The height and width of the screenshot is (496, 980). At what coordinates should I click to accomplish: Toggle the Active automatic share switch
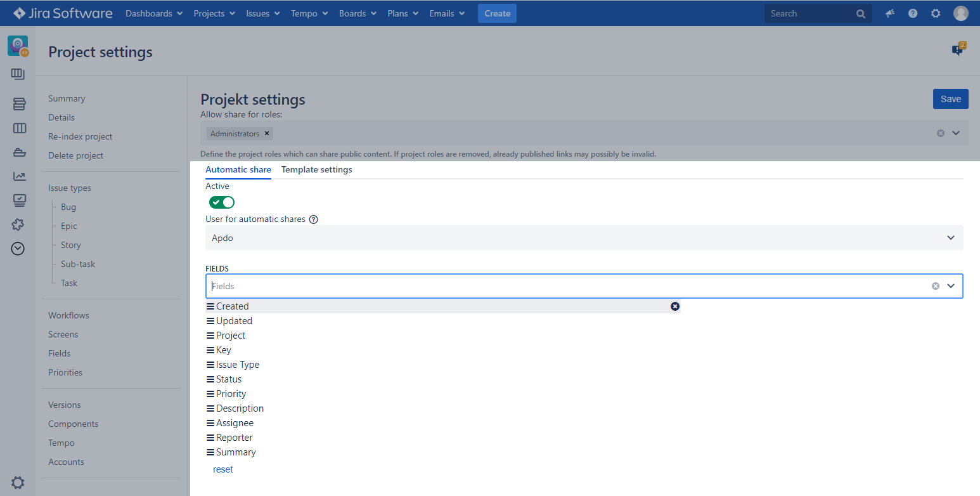(222, 202)
